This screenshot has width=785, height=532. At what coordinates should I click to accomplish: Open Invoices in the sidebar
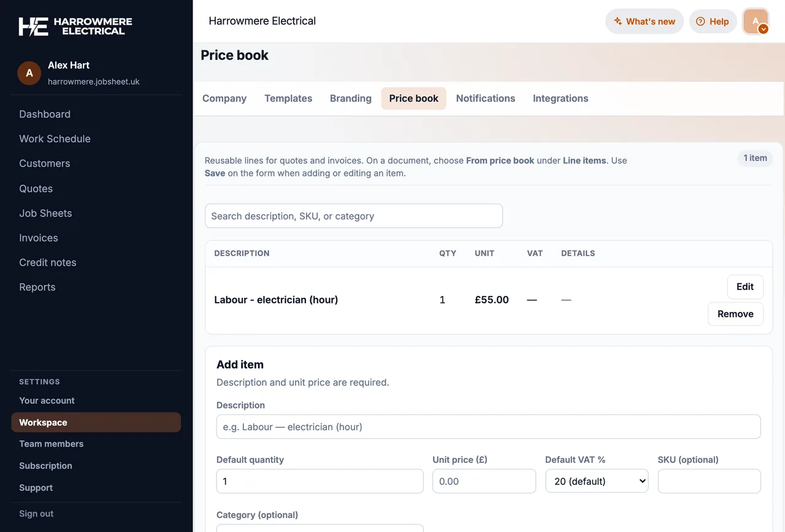point(39,238)
